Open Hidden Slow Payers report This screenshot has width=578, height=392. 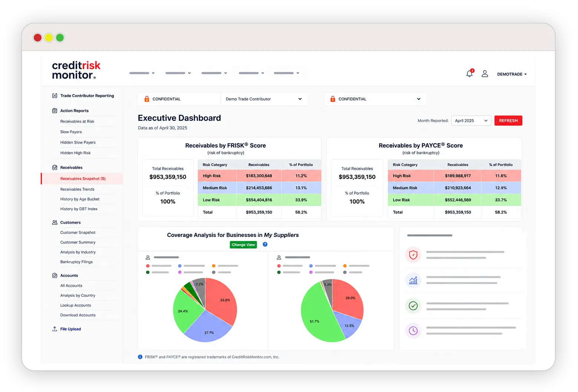click(x=78, y=142)
